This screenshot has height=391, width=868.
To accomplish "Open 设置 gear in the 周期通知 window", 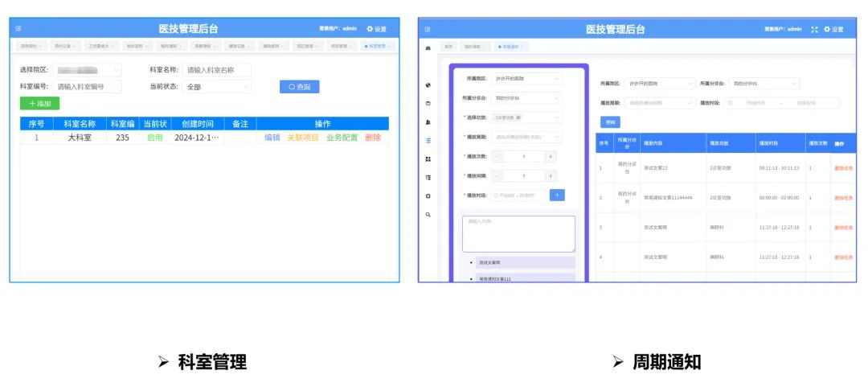I will [833, 29].
